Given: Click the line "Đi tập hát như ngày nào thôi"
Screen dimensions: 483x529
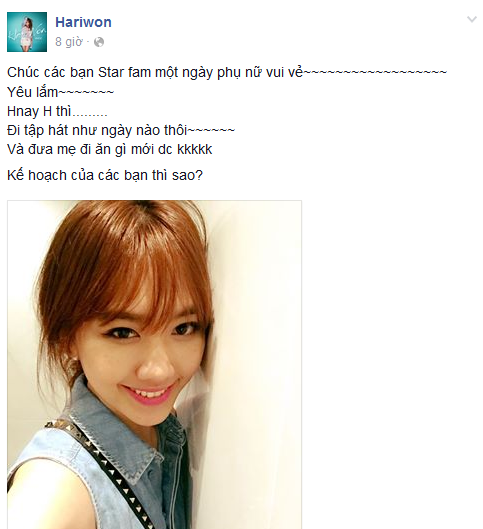Looking at the screenshot, I should coord(121,131).
